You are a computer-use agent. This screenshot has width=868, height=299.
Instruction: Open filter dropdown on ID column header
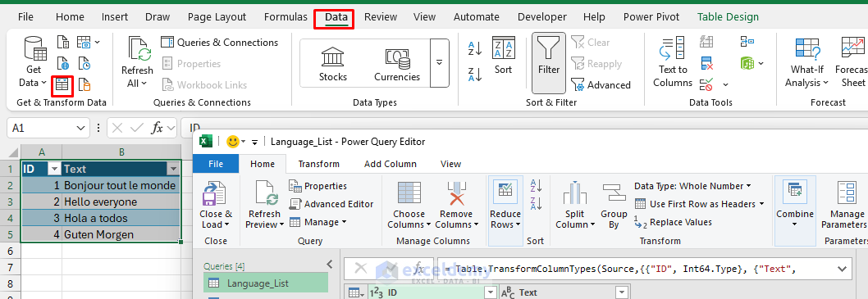(54, 169)
